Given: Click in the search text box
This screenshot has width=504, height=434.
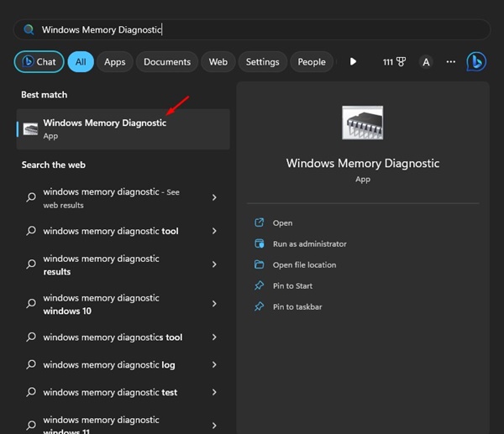Looking at the screenshot, I should (252, 29).
